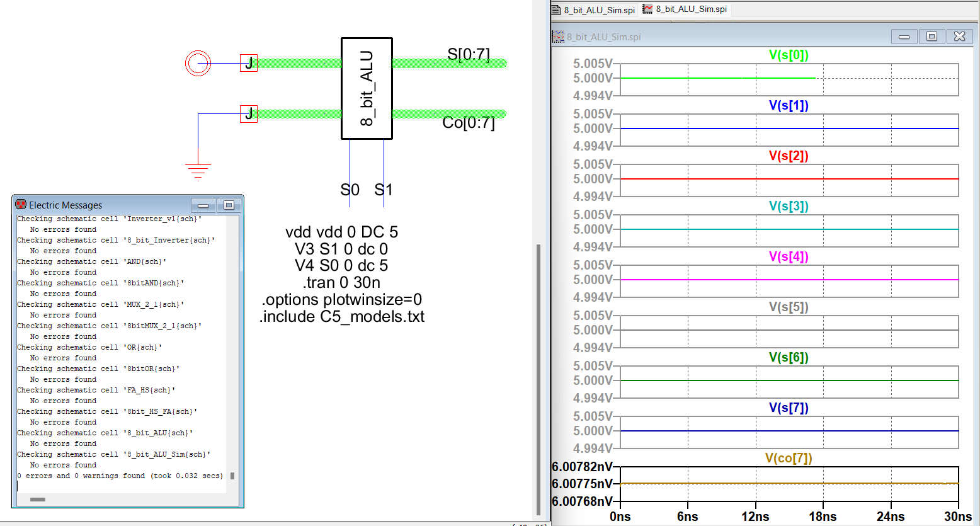Screen dimensions: 980x526
Task: Click the Electric Messages window icon
Action: point(21,205)
